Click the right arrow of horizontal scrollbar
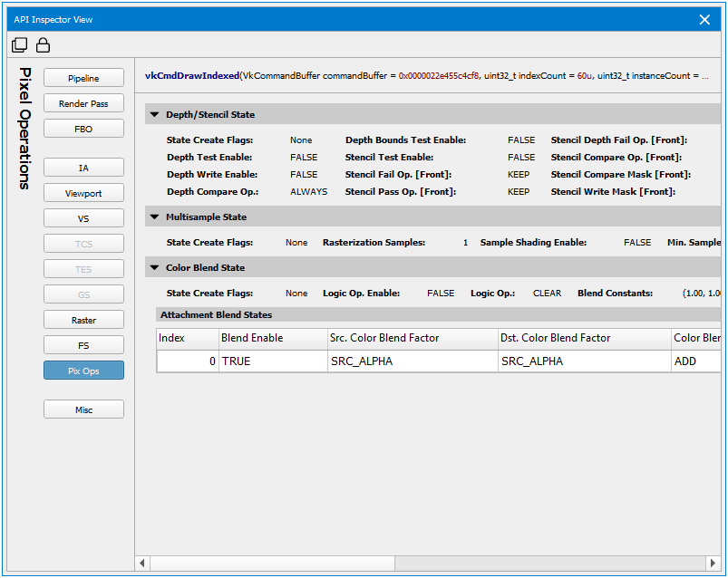Viewport: 728px width, 578px height. tap(712, 563)
